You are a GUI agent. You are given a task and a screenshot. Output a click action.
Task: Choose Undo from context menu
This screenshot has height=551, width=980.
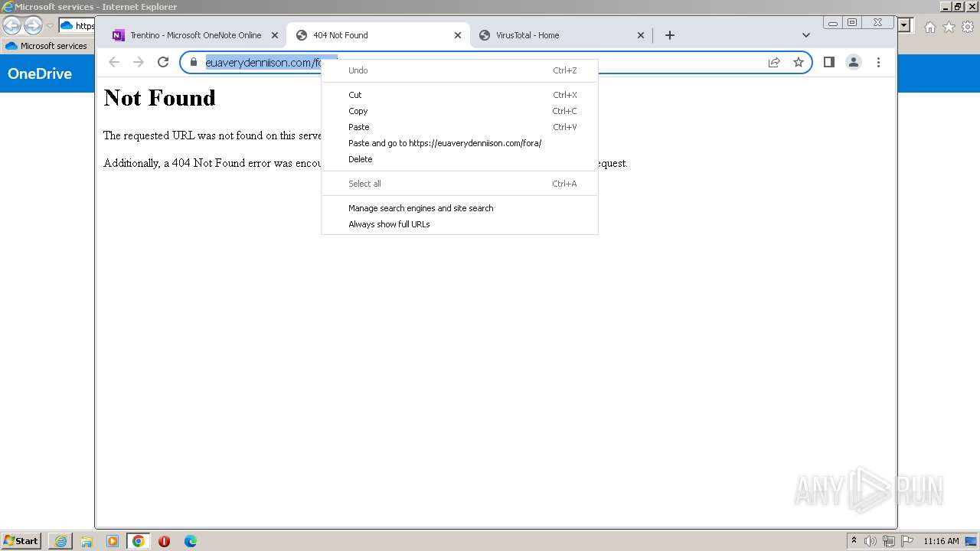pyautogui.click(x=459, y=70)
